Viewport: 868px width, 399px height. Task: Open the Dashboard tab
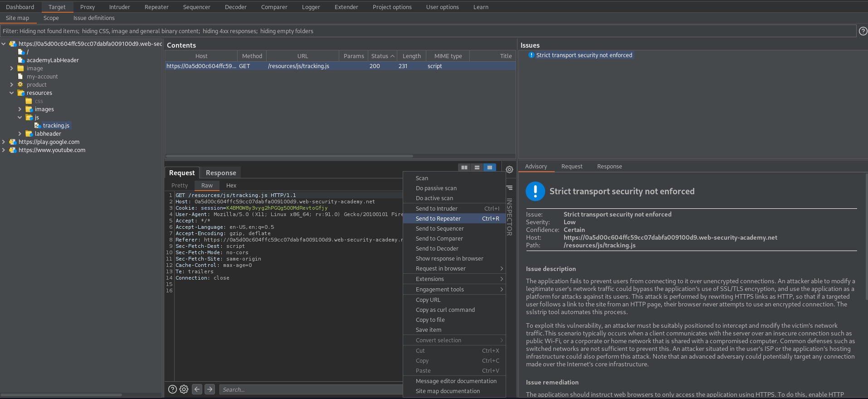(x=20, y=7)
